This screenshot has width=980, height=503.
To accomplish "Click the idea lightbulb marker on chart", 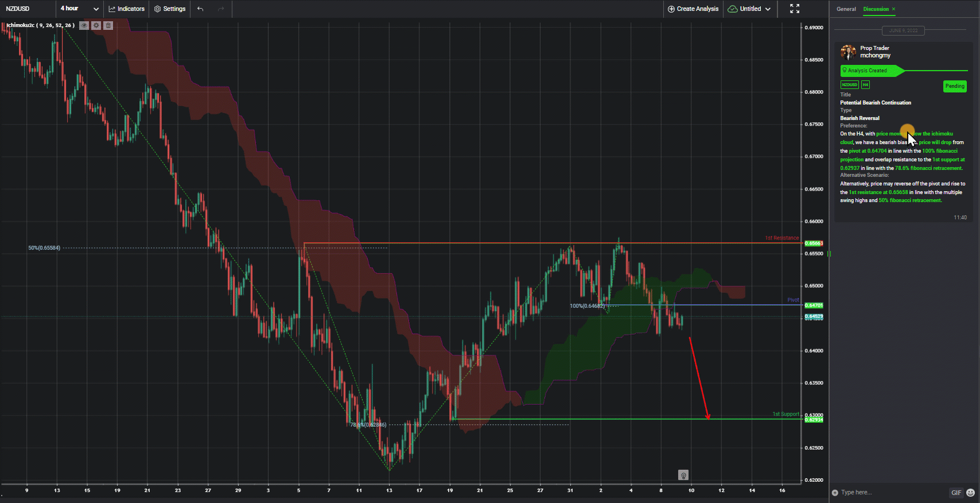I will click(x=683, y=475).
